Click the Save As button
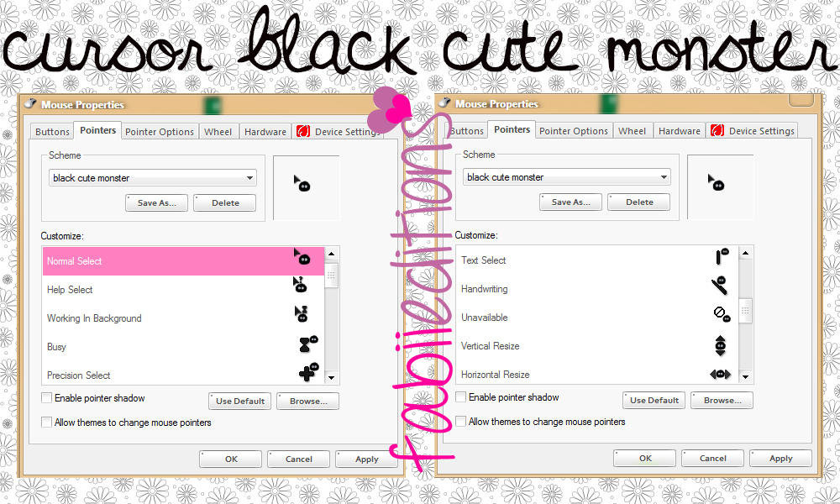Screen dimensions: 840x504 (x=156, y=202)
